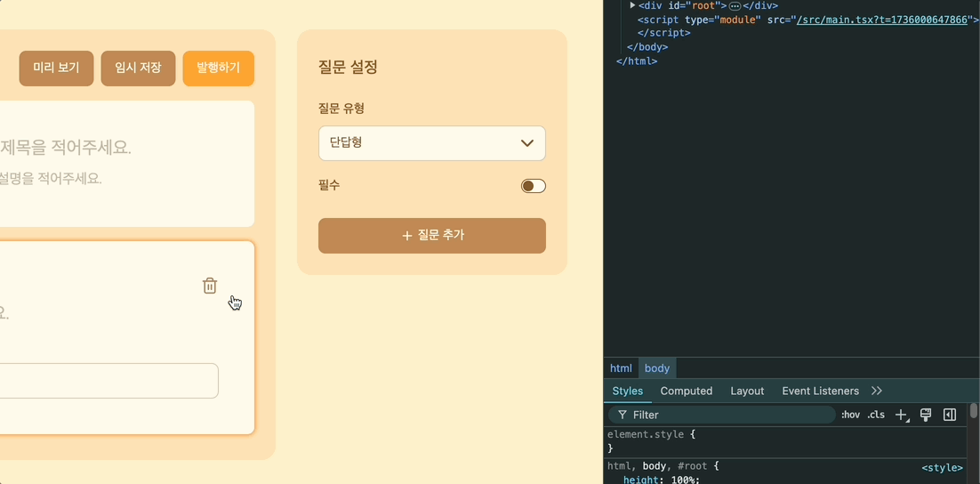Switch to the Computed tab

(687, 391)
